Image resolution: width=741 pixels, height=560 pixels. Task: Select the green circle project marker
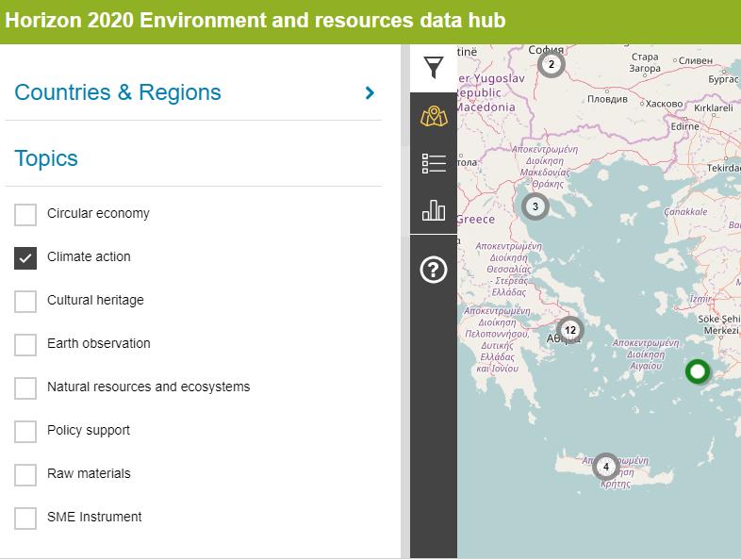pyautogui.click(x=698, y=371)
